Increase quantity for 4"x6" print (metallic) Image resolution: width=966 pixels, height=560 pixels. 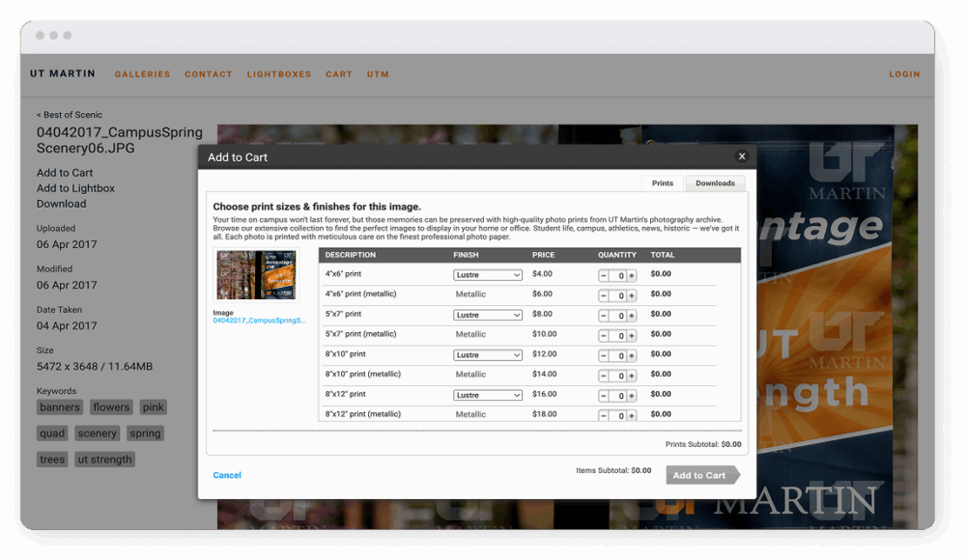(632, 295)
